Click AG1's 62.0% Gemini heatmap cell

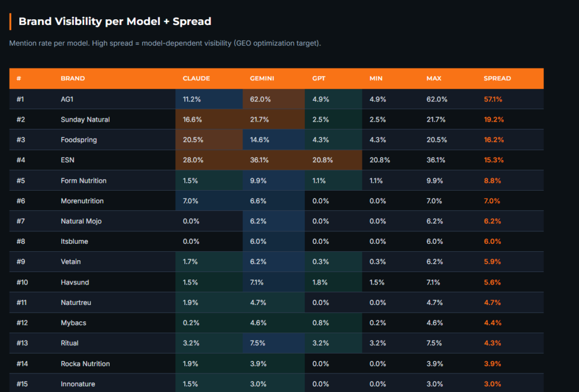274,99
